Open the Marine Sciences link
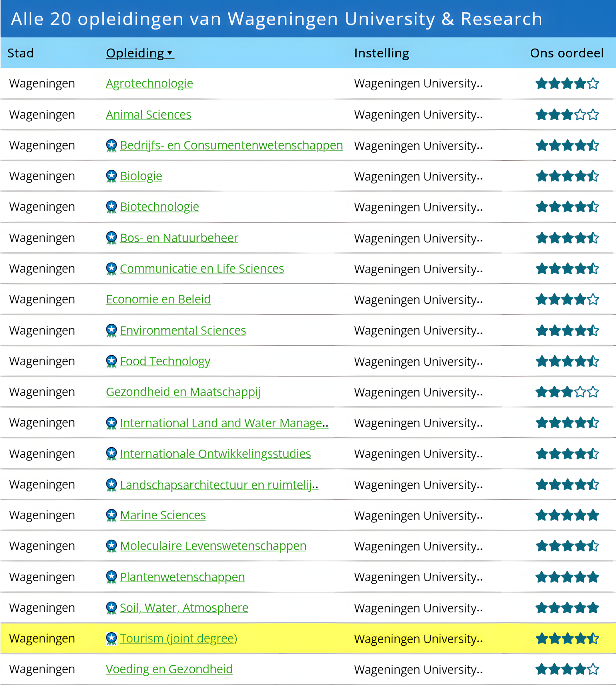The width and height of the screenshot is (616, 685). coord(163,515)
